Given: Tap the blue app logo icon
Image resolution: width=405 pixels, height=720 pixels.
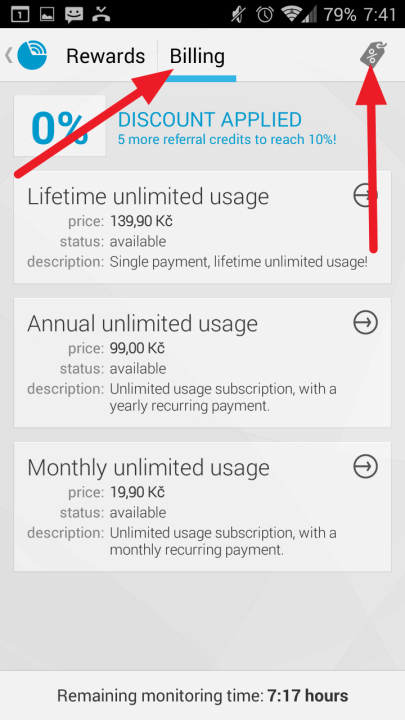Looking at the screenshot, I should [x=33, y=56].
